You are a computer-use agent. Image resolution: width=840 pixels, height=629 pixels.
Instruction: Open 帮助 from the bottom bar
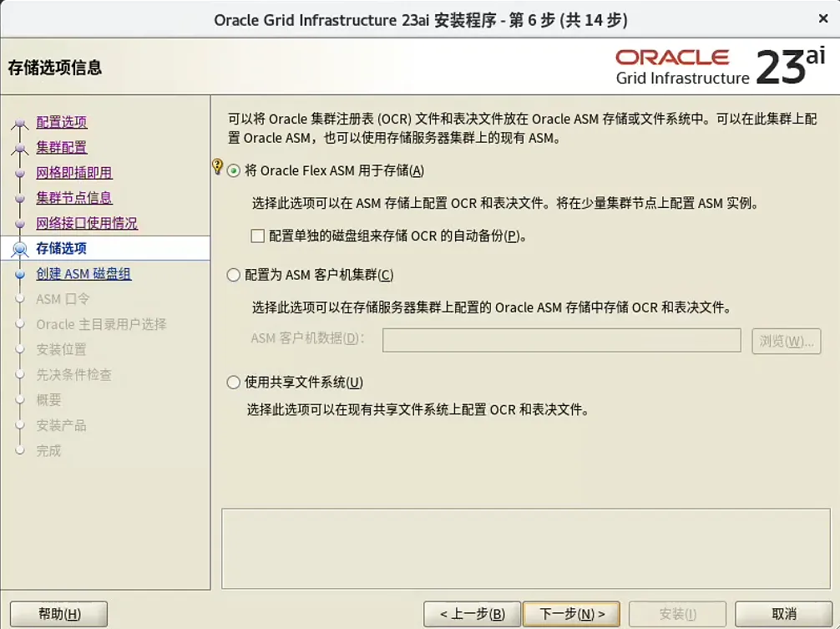[x=57, y=612]
